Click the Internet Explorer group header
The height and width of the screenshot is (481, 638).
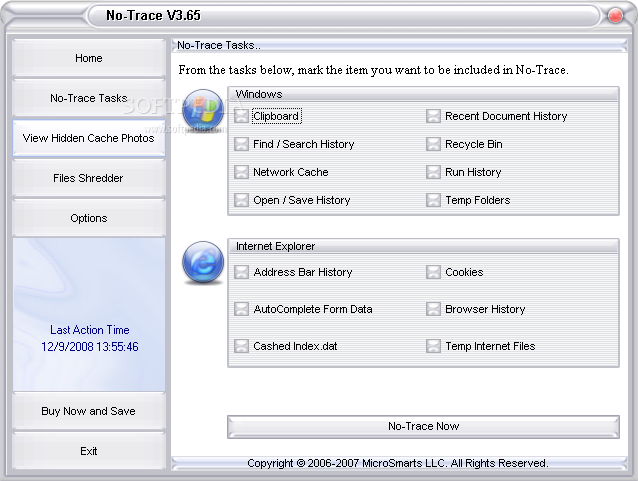tap(423, 246)
